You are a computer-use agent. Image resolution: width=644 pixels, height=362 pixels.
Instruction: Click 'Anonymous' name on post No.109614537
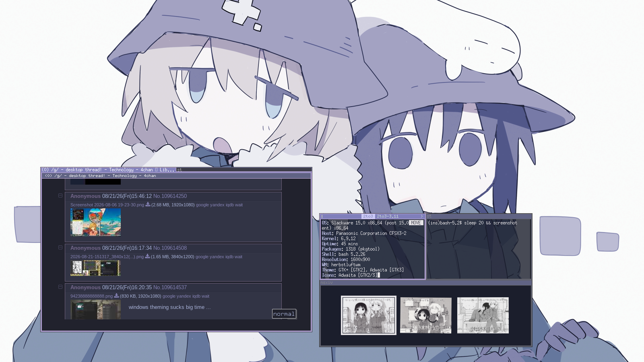(x=85, y=288)
